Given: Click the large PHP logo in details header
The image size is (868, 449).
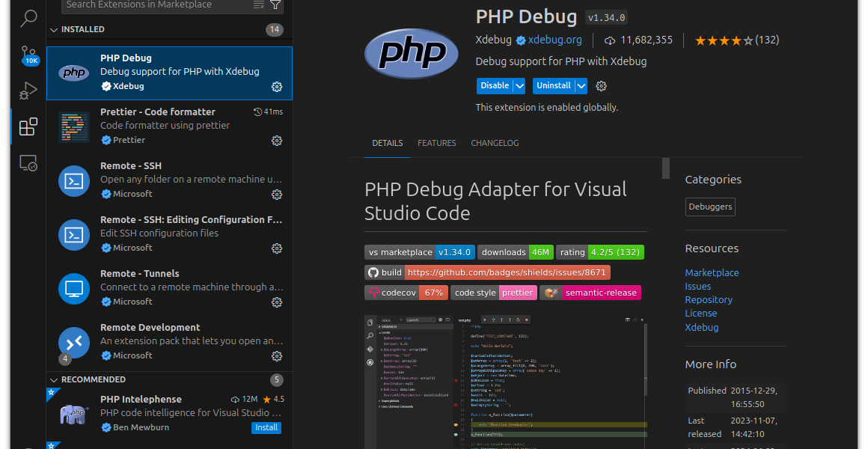Looking at the screenshot, I should pyautogui.click(x=412, y=54).
